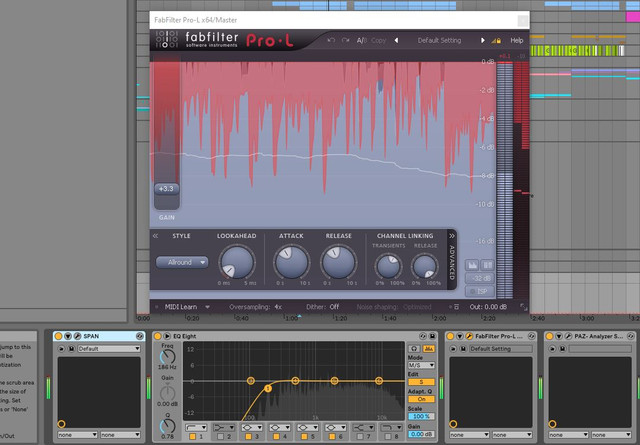The width and height of the screenshot is (640, 445).
Task: Open the EQ Eight M/S Mode dropdown
Action: 421,365
